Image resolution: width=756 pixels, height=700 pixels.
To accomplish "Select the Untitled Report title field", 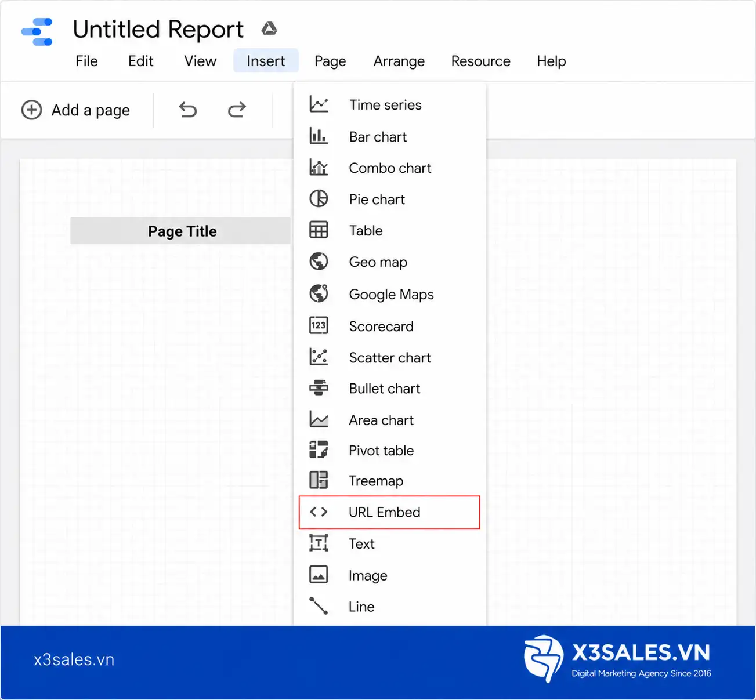I will tap(158, 29).
